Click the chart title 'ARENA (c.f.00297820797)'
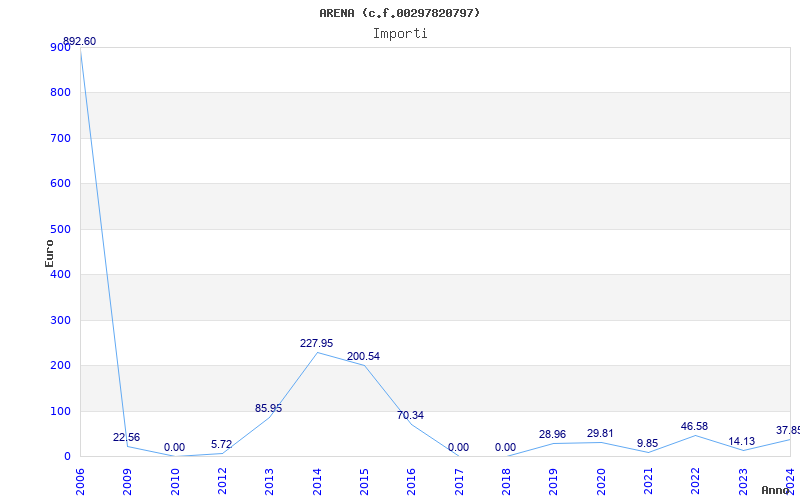 pos(399,13)
